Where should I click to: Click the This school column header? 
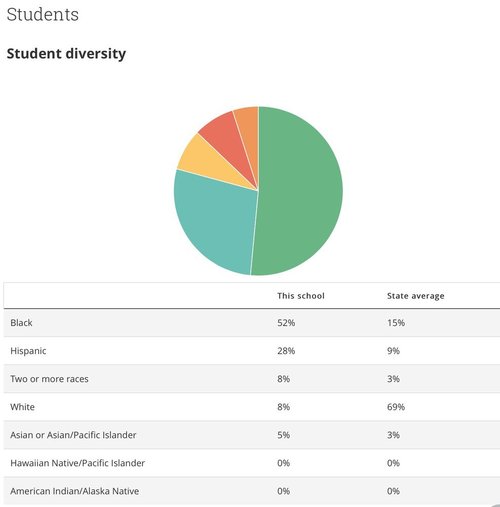[301, 296]
